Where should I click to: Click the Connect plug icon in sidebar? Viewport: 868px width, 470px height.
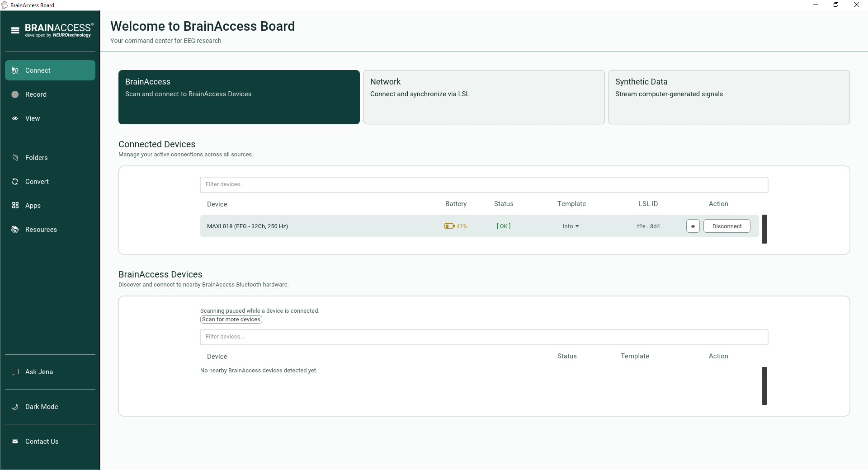pos(15,70)
